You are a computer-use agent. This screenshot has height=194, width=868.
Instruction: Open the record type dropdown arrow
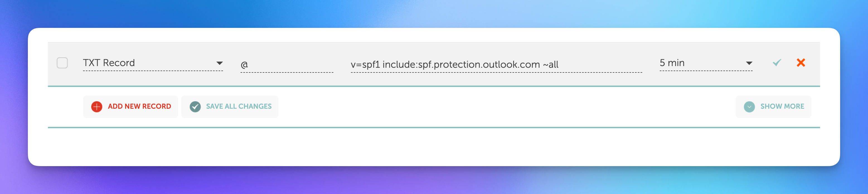tap(219, 63)
